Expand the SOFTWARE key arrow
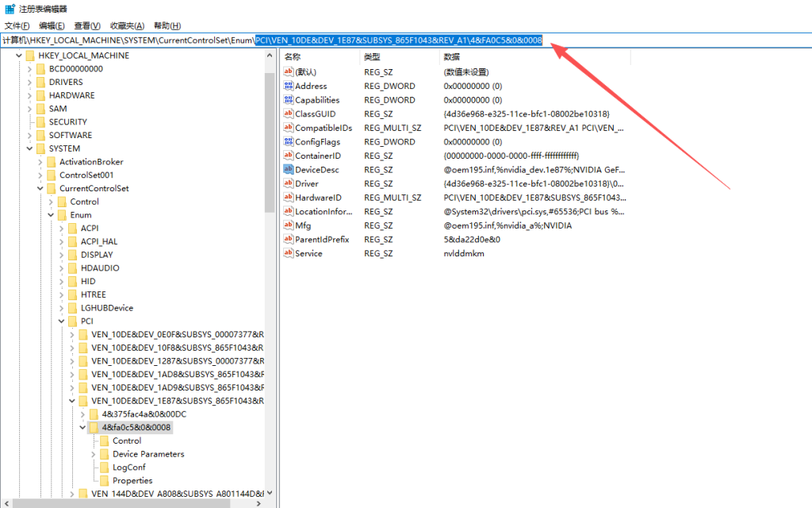This screenshot has width=812, height=508. coord(29,135)
